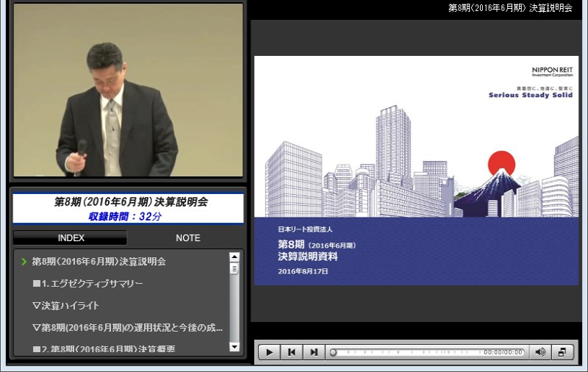Switch to the NOTE tab
This screenshot has height=372, width=588.
click(x=188, y=237)
